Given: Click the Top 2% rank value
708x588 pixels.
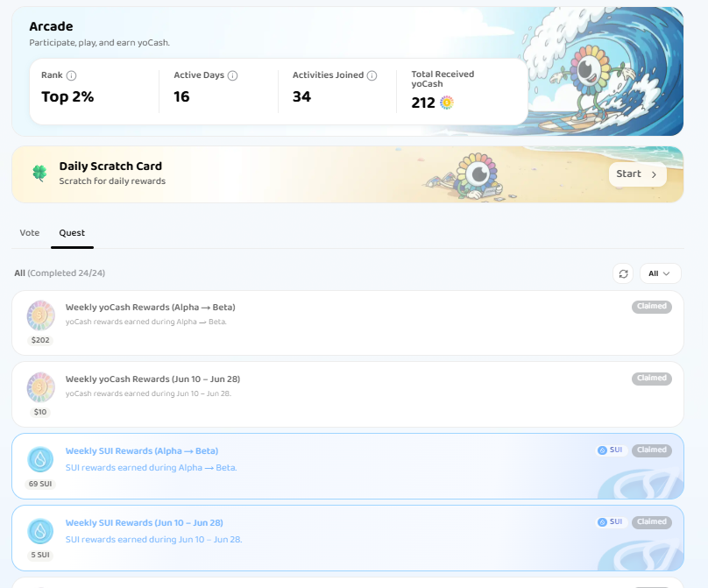Looking at the screenshot, I should 67,96.
